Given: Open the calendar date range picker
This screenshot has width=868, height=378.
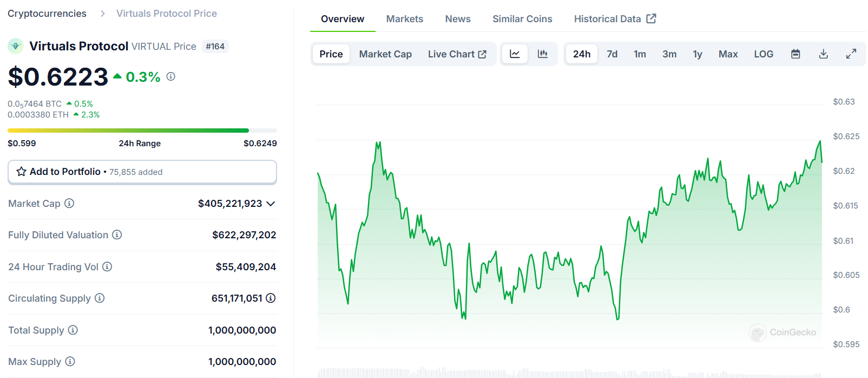Looking at the screenshot, I should pyautogui.click(x=795, y=54).
